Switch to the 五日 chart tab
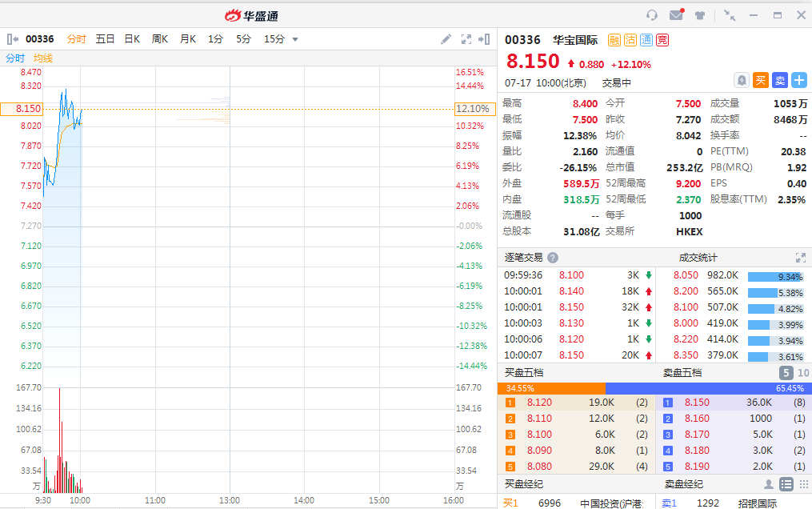 tap(105, 39)
